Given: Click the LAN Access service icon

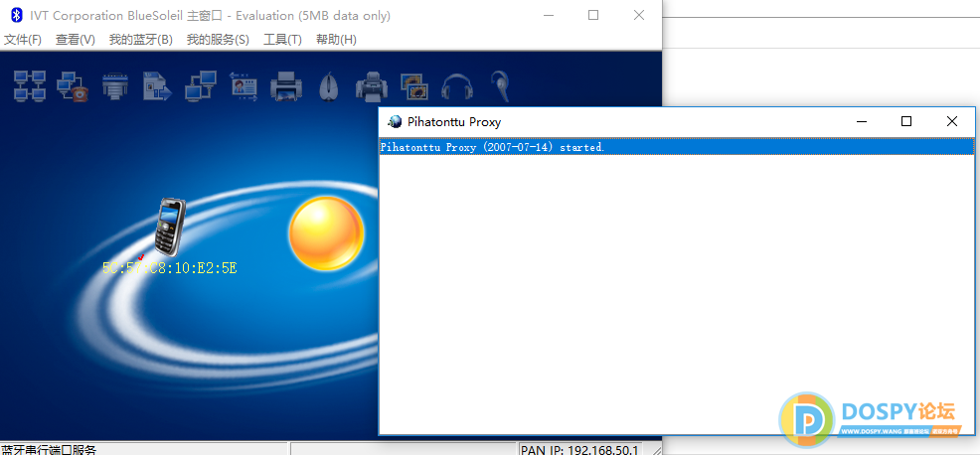Looking at the screenshot, I should [x=201, y=85].
